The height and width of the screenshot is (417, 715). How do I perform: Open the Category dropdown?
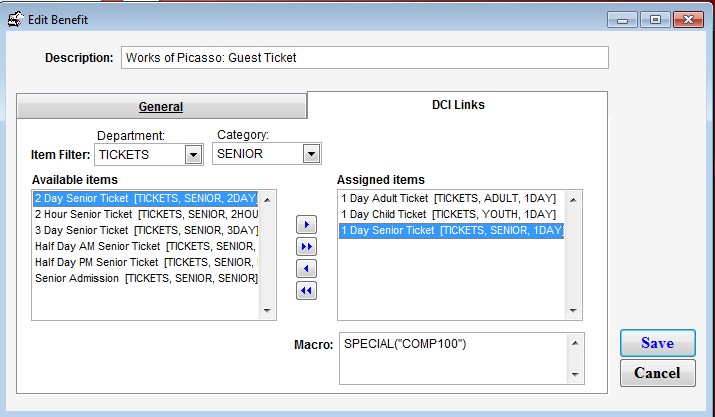311,154
